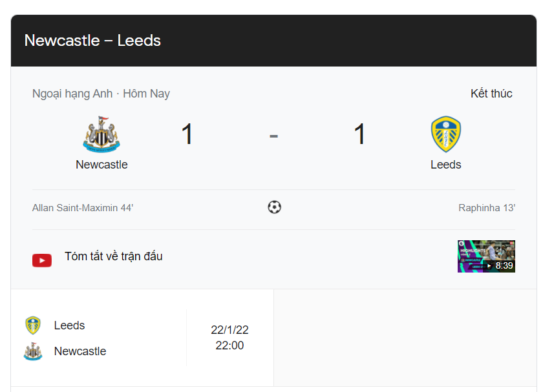Viewport: 543px width, 392px height.
Task: Click scorer 'Allan Saint-Maximin 44''
Action: (x=83, y=207)
